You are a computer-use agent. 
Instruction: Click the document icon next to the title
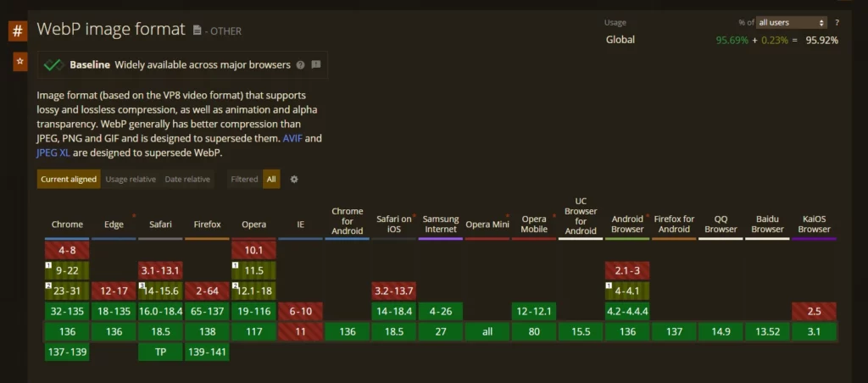coord(198,31)
